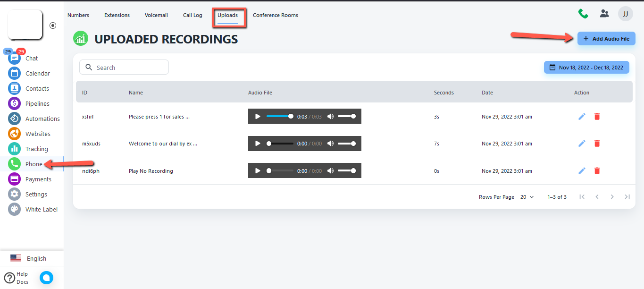Expand the Rows Per Page dropdown
Screen dimensions: 644x289
[527, 197]
